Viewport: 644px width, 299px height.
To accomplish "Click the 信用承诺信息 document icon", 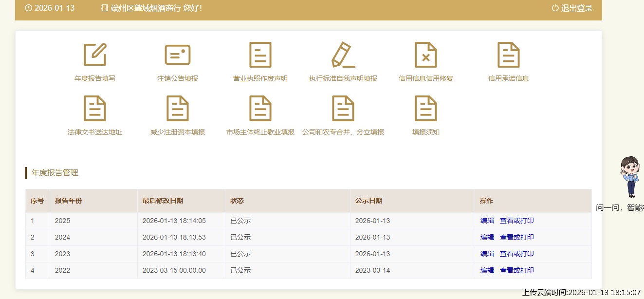I will point(509,55).
